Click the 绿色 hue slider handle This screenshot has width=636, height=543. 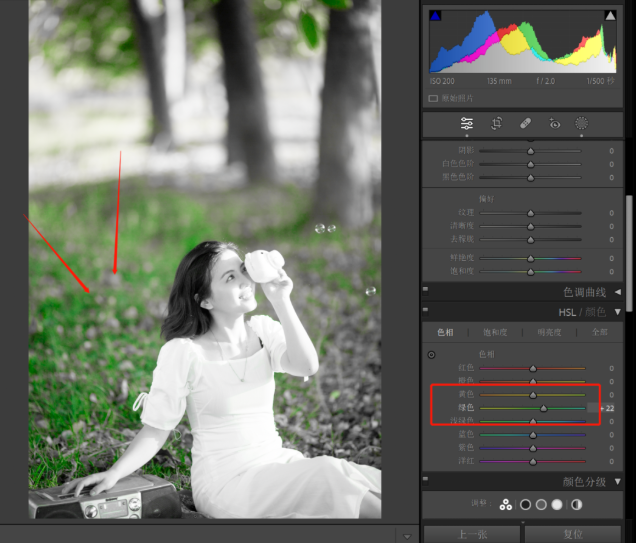coord(544,408)
